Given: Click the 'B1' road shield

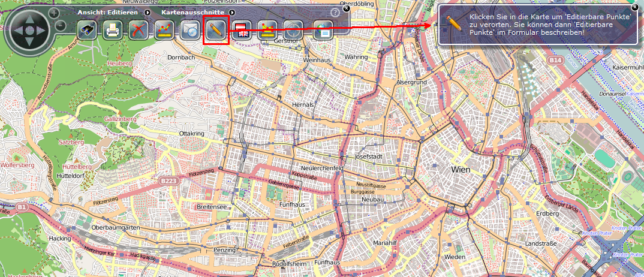Looking at the screenshot, I should click(x=22, y=208).
